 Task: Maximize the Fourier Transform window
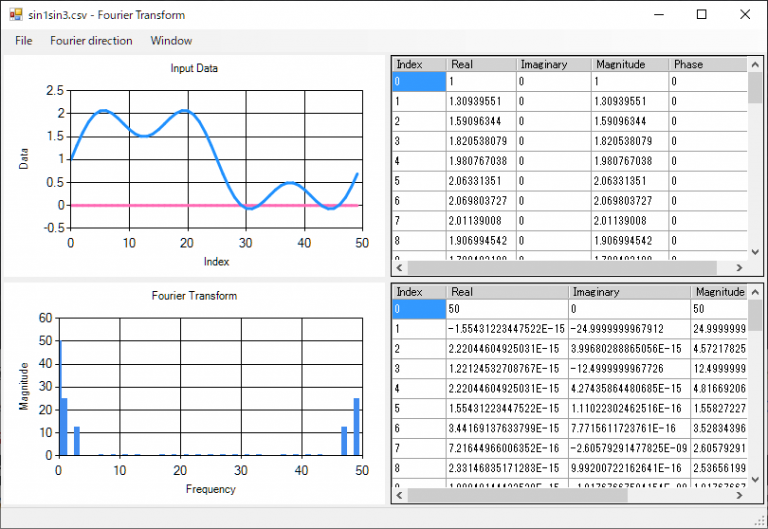click(x=701, y=15)
